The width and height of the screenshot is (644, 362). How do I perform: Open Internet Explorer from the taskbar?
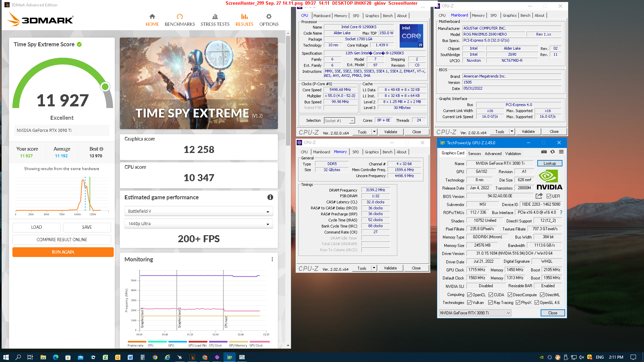click(167, 357)
